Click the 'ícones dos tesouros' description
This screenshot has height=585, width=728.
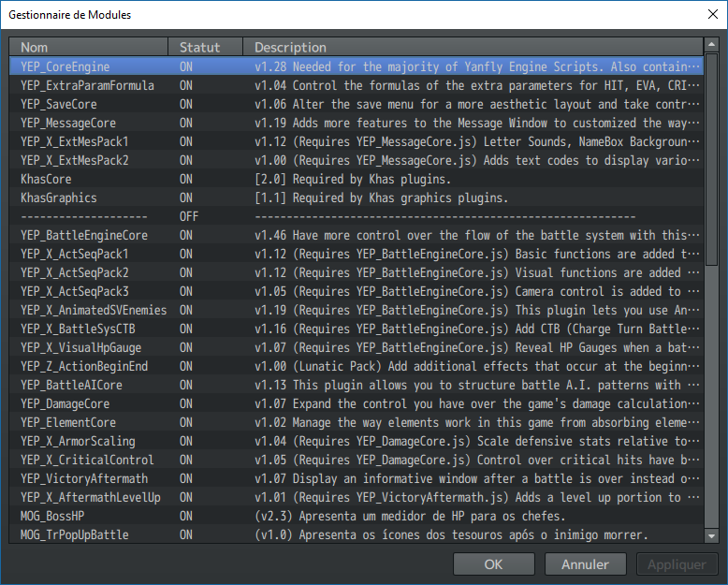[x=451, y=534]
